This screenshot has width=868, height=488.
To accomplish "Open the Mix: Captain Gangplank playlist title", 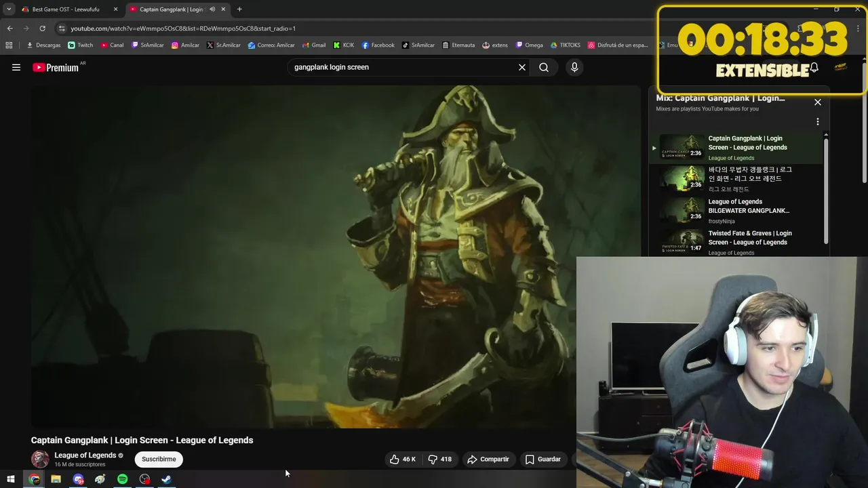I will click(x=720, y=98).
